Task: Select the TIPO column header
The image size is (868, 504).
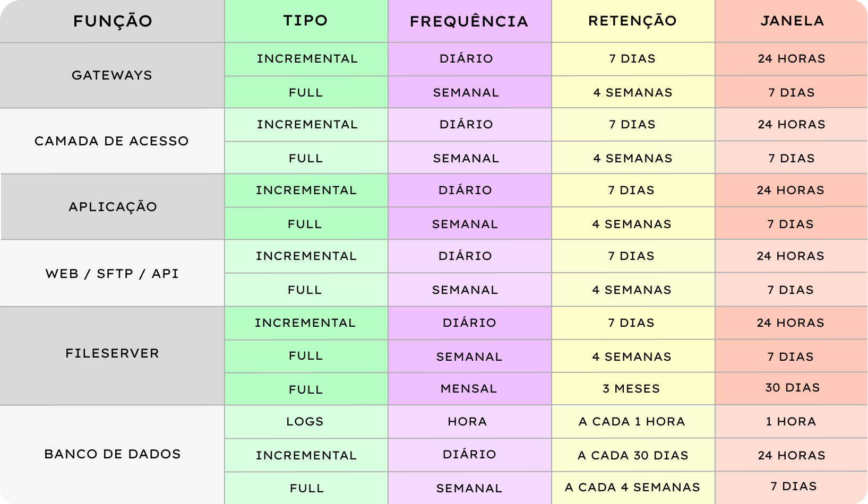Action: click(x=305, y=21)
